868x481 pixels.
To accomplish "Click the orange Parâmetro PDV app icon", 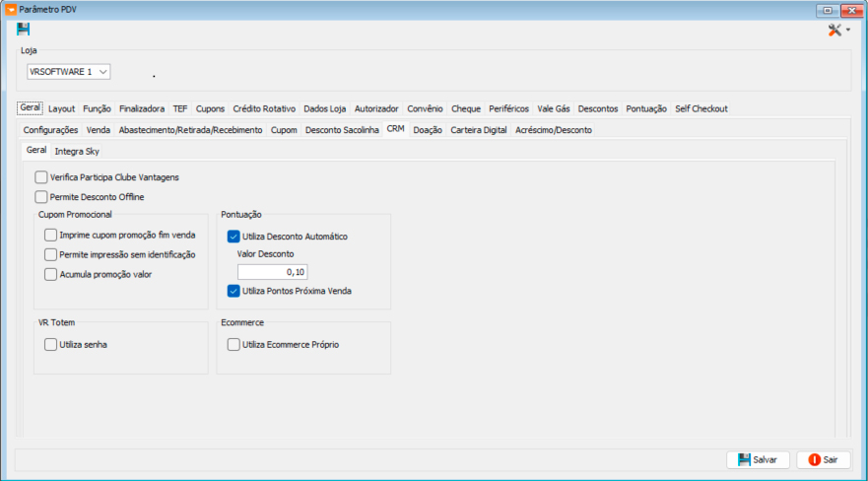I will [11, 10].
